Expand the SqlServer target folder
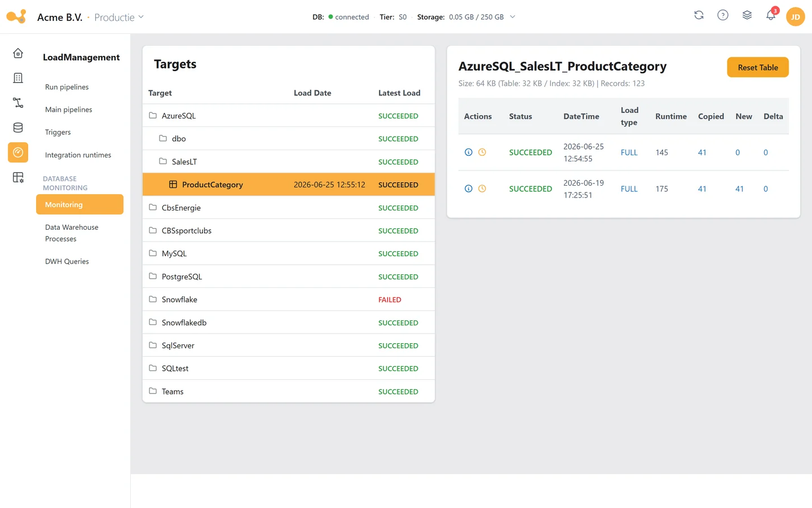 coord(289,345)
